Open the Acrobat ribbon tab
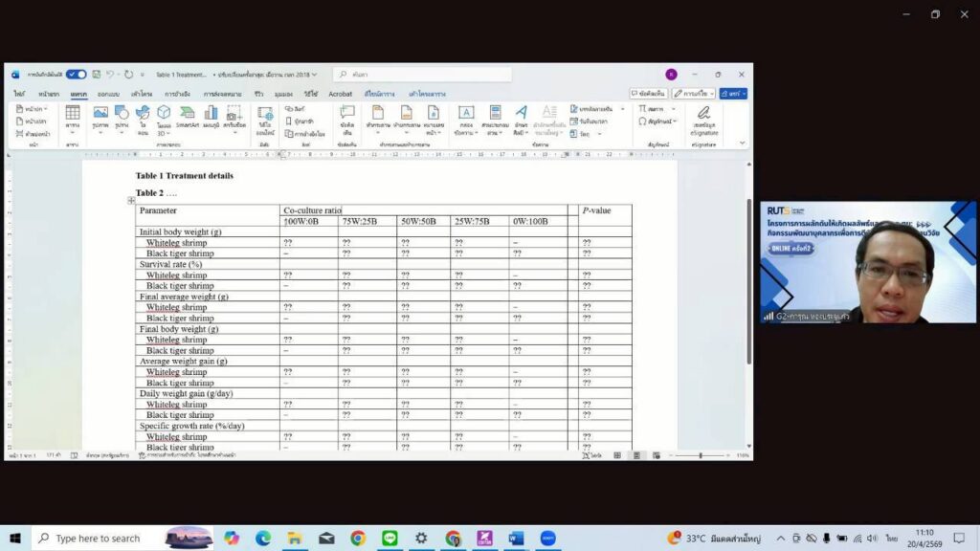This screenshot has width=980, height=551. [x=340, y=94]
